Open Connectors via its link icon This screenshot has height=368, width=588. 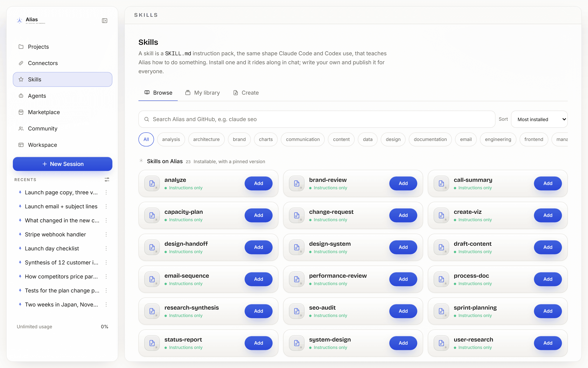[21, 63]
